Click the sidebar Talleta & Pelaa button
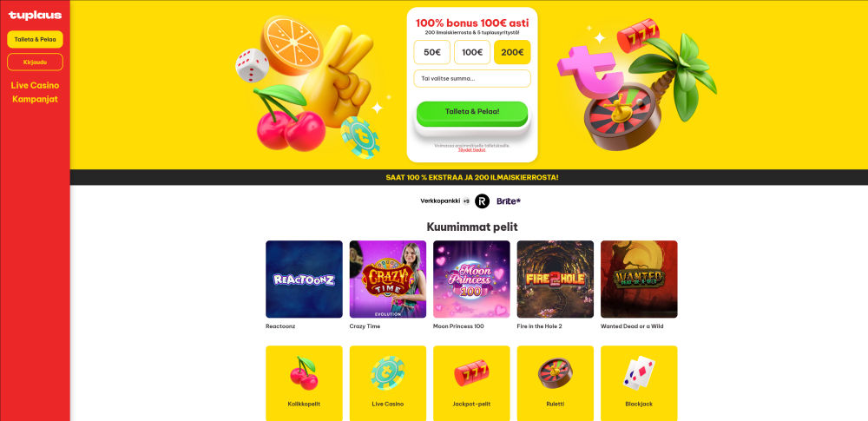 (x=35, y=39)
